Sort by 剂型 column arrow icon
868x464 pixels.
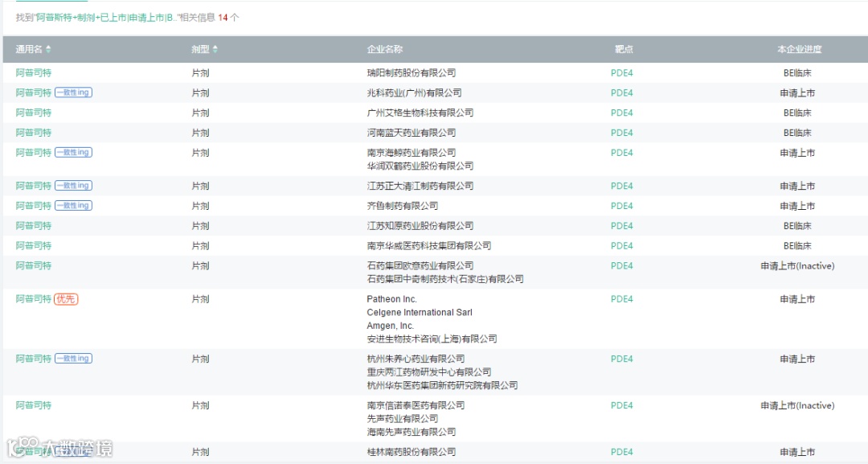point(215,49)
